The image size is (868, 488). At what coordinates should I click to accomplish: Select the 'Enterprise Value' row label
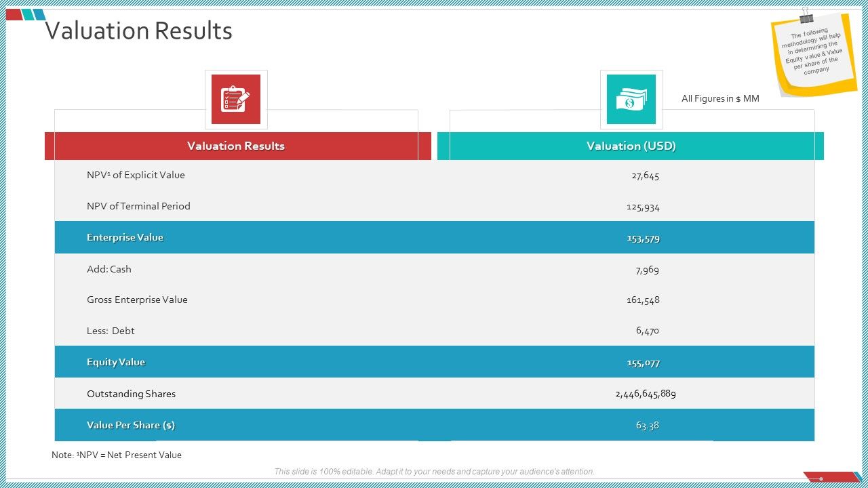(125, 237)
